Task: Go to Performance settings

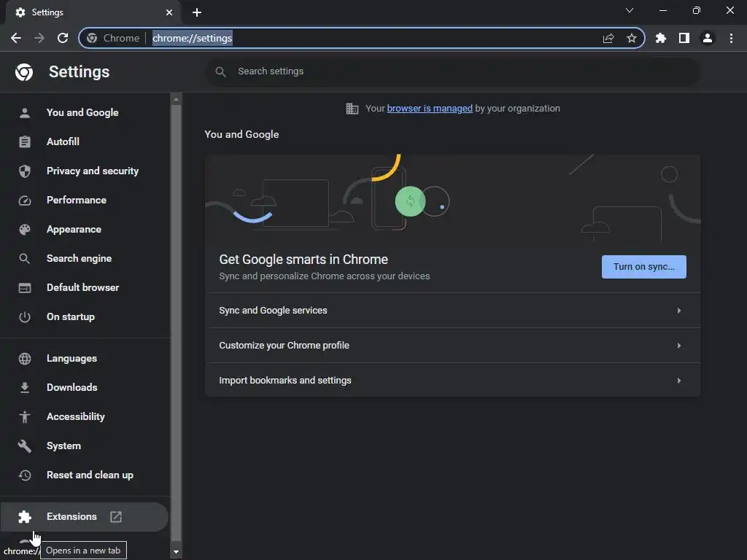Action: click(85, 200)
